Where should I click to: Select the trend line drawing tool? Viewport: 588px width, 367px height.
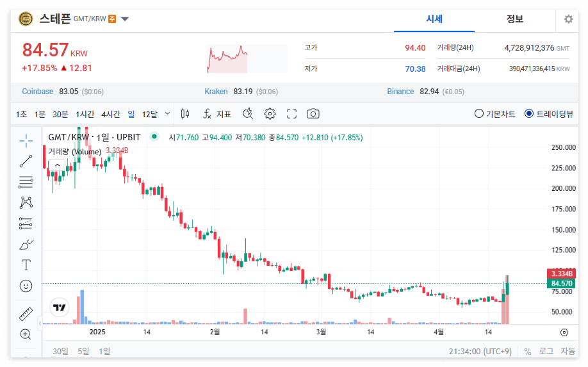click(x=26, y=161)
